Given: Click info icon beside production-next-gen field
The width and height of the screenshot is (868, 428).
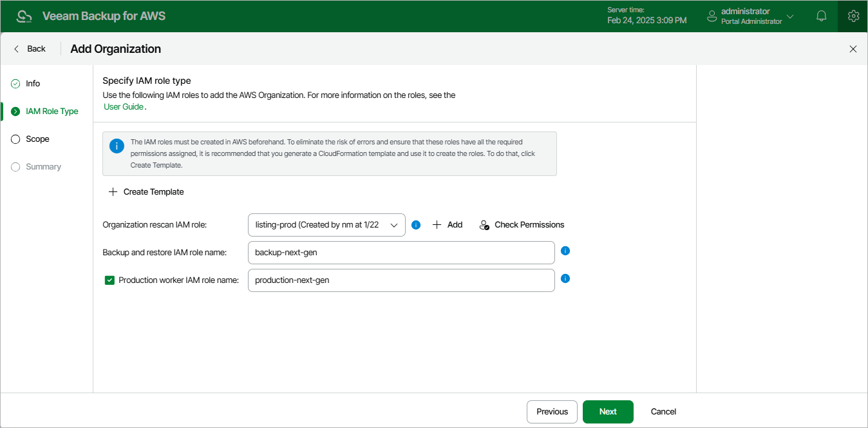Looking at the screenshot, I should pos(565,278).
